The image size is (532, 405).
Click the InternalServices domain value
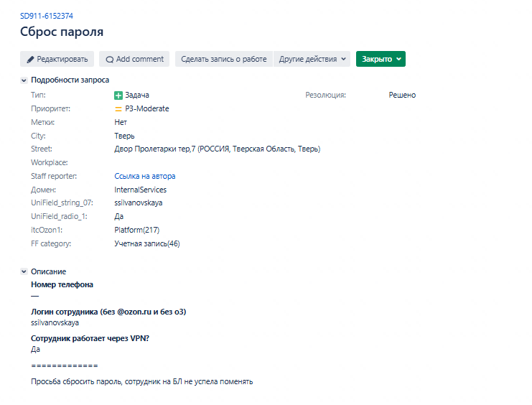141,190
